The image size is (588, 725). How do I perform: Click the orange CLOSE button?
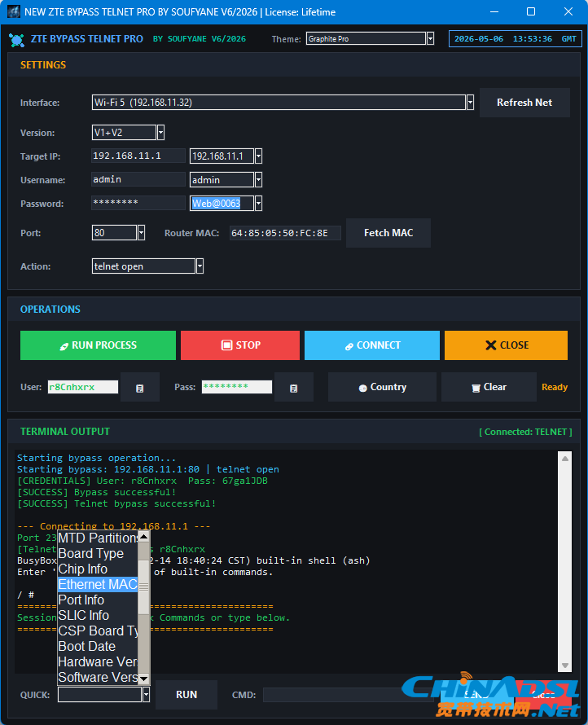click(x=507, y=345)
